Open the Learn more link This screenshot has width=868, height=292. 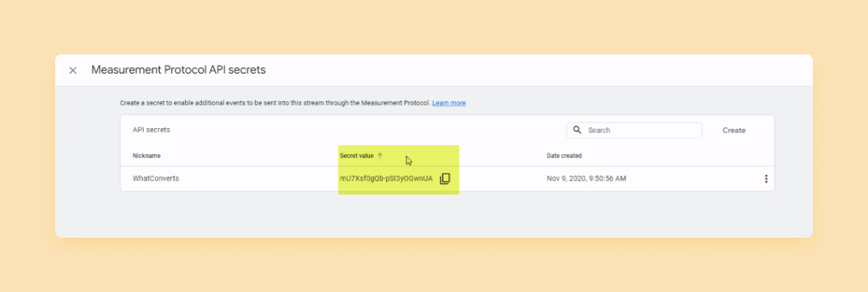click(x=449, y=103)
